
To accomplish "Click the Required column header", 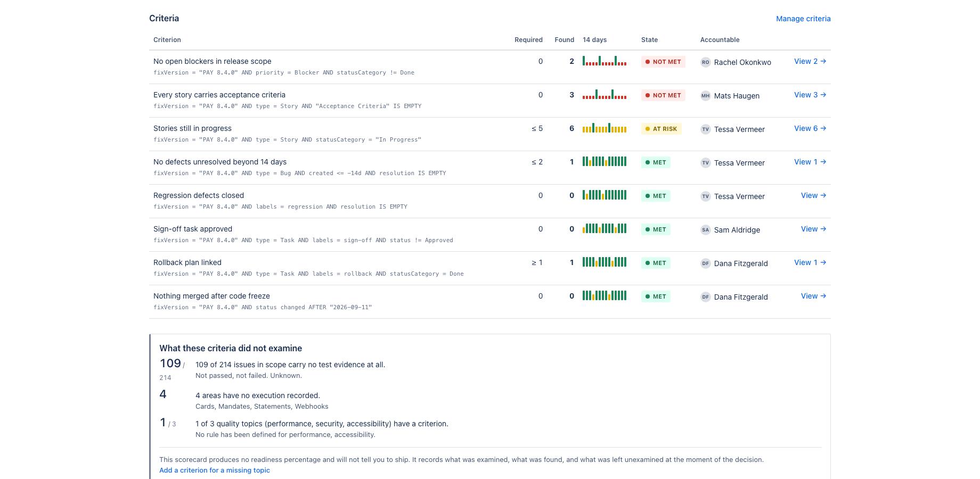I will 528,40.
